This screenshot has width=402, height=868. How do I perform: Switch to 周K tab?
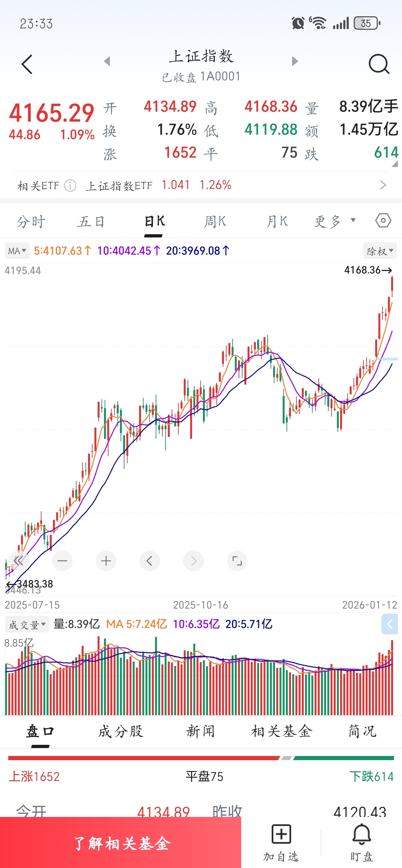[x=215, y=221]
